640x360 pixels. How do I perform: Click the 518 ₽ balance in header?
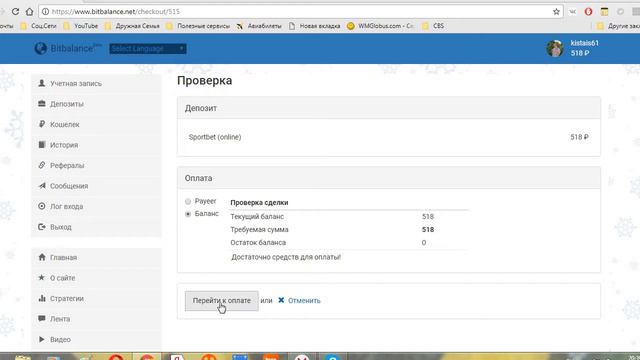(580, 53)
